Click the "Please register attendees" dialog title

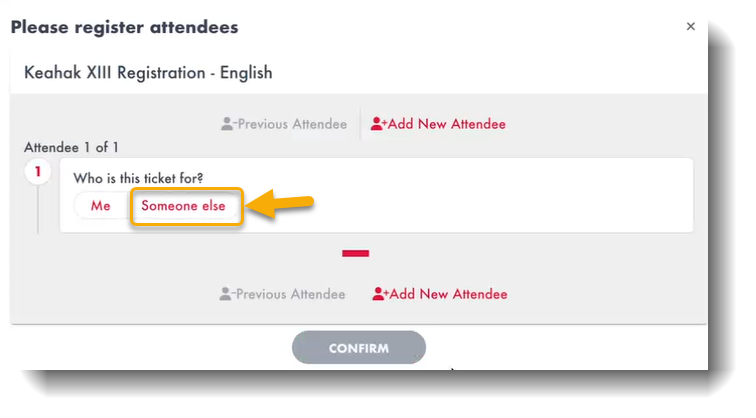pyautogui.click(x=124, y=27)
